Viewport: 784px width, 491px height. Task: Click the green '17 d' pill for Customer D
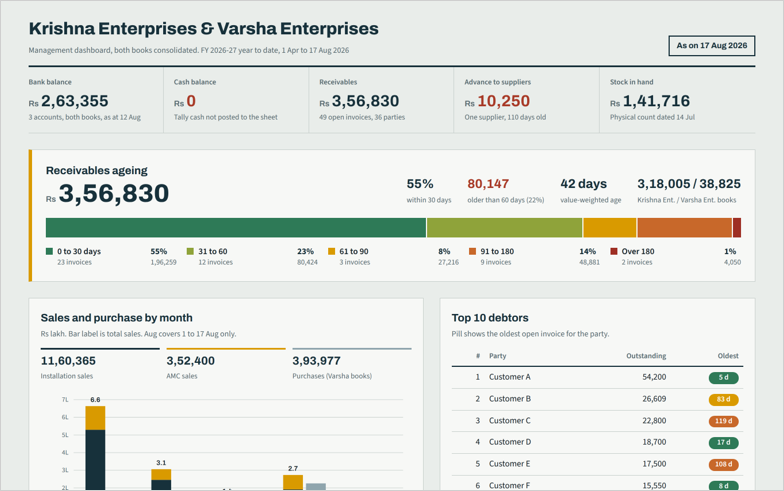pyautogui.click(x=724, y=442)
